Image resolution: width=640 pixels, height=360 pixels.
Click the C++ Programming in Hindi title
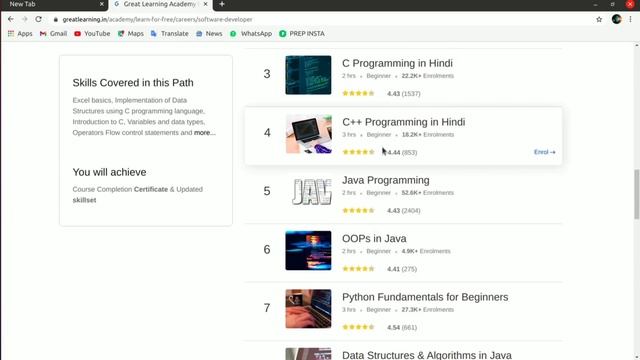(403, 122)
